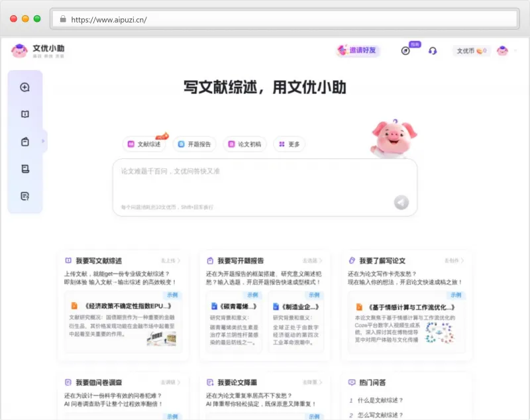Click the 文优币 balance button
The height and width of the screenshot is (420, 530).
coord(471,51)
